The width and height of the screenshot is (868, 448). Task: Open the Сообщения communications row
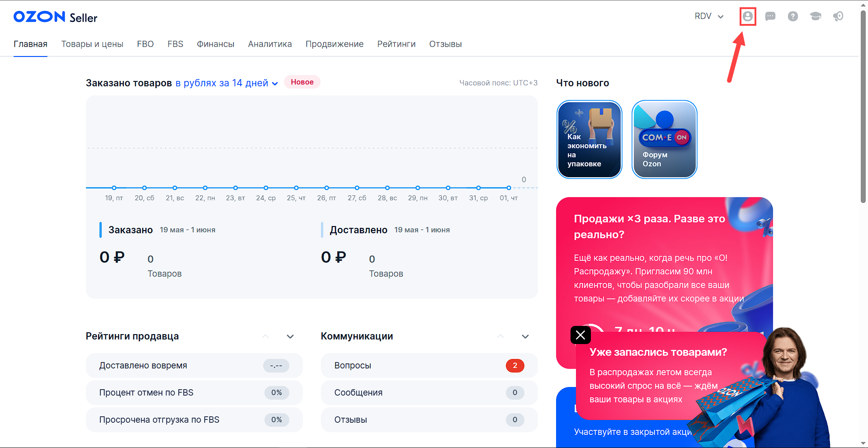[429, 392]
